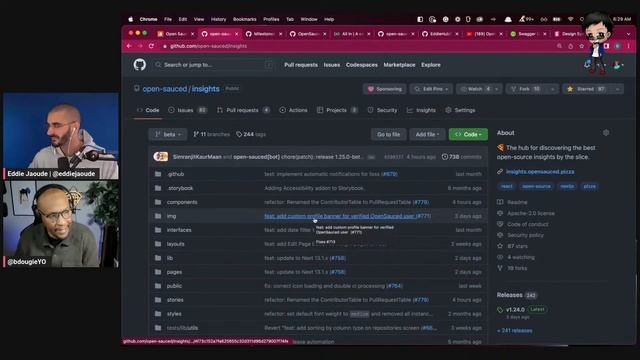The image size is (640, 360).
Task: Open the Readme link in About
Action: [517, 202]
